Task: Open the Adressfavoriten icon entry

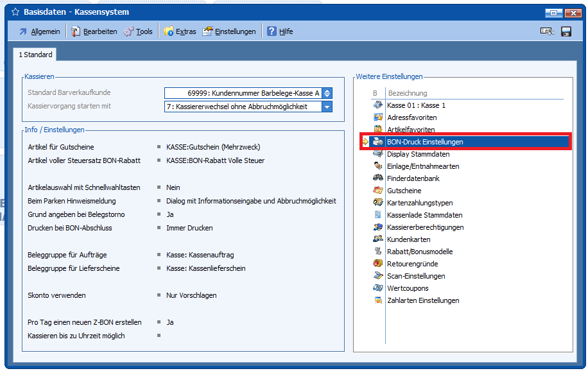Action: coord(378,117)
